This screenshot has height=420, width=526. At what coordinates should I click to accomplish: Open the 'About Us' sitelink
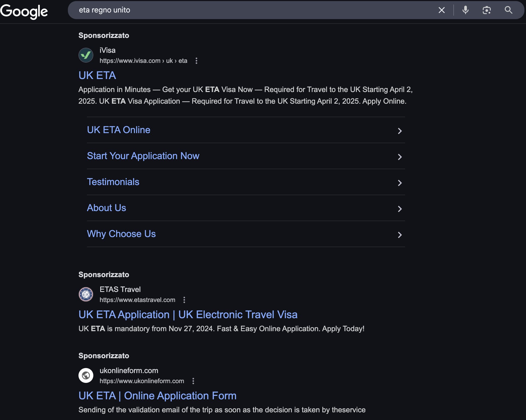coord(107,208)
